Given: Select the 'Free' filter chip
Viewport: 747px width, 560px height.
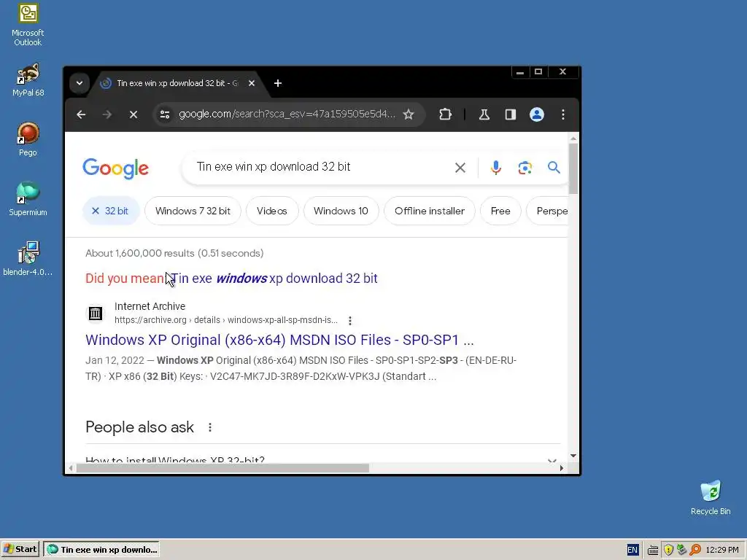Looking at the screenshot, I should pyautogui.click(x=500, y=211).
